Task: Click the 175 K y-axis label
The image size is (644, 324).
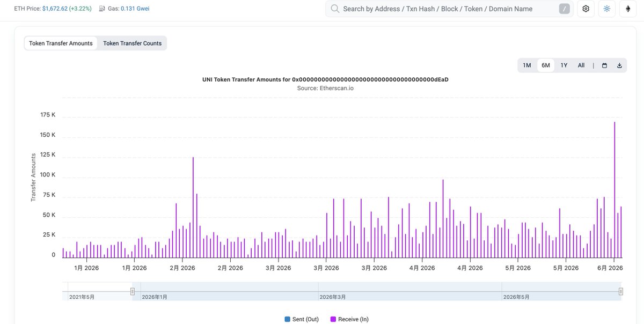Action: (x=47, y=115)
